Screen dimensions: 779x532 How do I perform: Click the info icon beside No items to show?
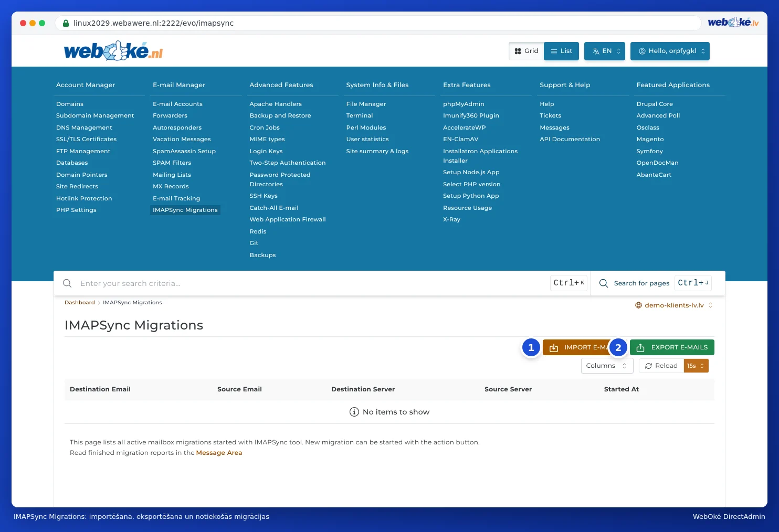coord(354,412)
